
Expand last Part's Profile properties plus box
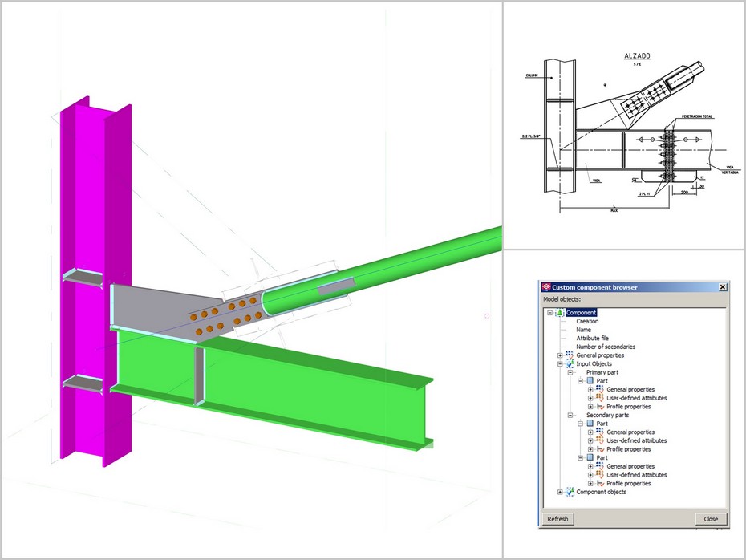pyautogui.click(x=590, y=484)
